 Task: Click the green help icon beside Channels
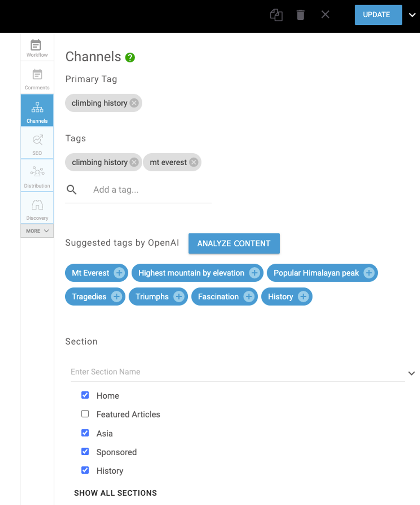(130, 57)
